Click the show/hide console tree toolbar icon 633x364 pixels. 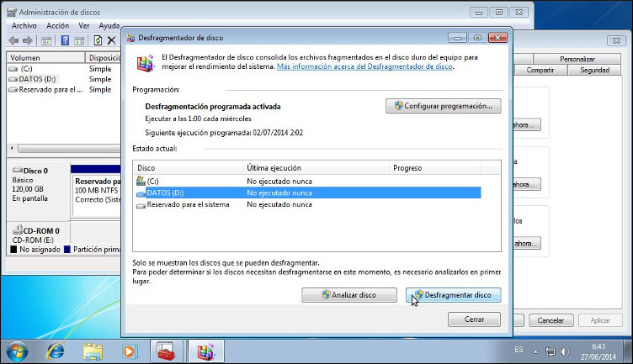(46, 40)
